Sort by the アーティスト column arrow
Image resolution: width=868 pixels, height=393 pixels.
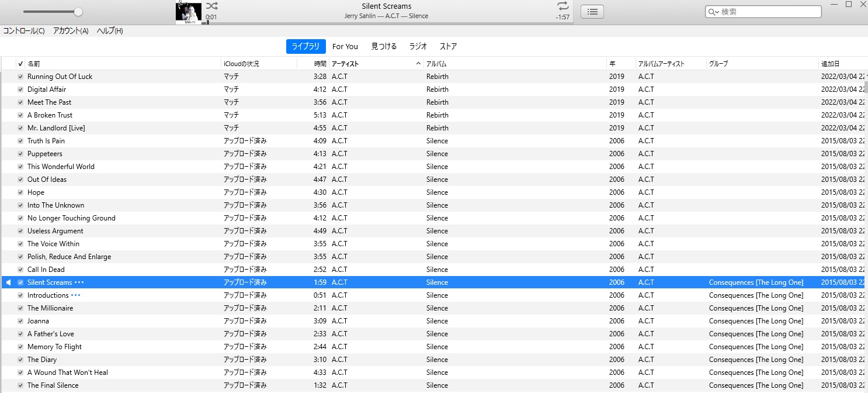point(418,63)
